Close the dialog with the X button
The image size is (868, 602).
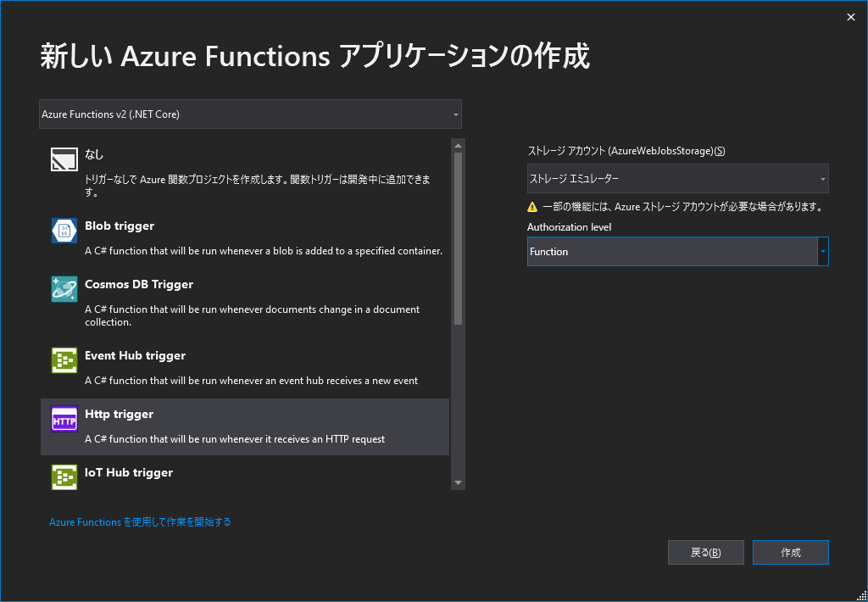coord(851,17)
